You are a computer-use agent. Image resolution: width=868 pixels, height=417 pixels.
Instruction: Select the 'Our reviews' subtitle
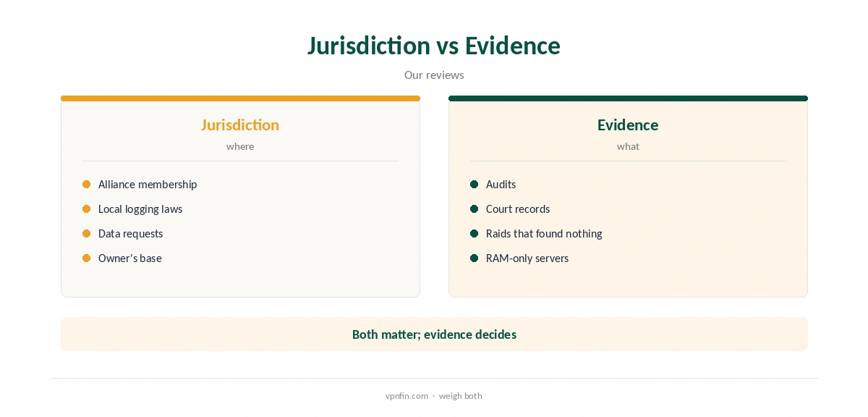pos(434,75)
